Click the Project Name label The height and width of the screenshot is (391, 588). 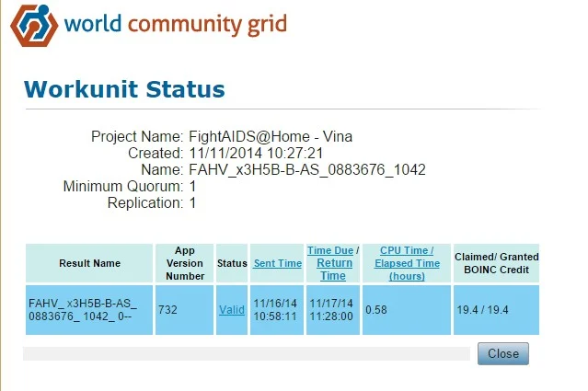tap(137, 136)
